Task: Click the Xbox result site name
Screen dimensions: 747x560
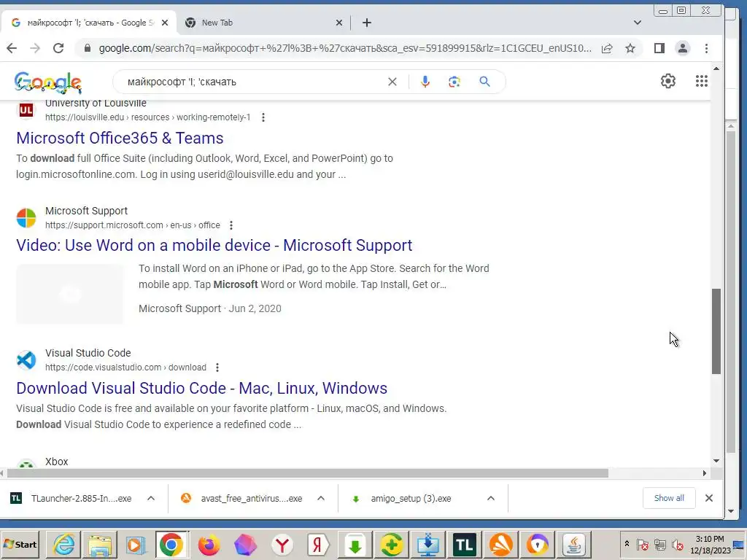Action: coord(57,462)
